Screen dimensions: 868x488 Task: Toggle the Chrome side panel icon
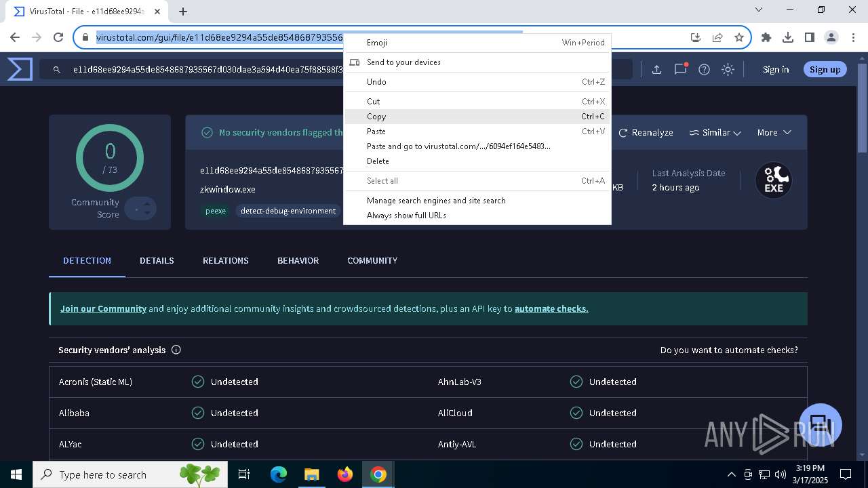(810, 37)
